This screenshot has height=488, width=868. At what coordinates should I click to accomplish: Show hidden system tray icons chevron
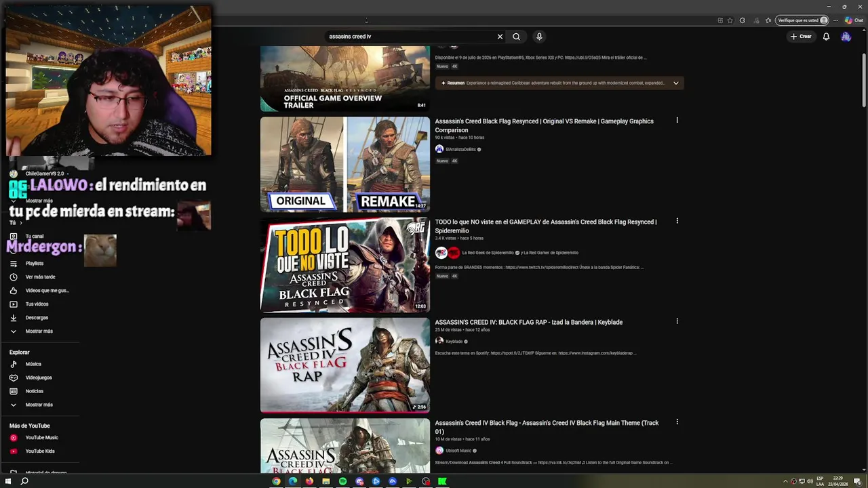(x=785, y=481)
